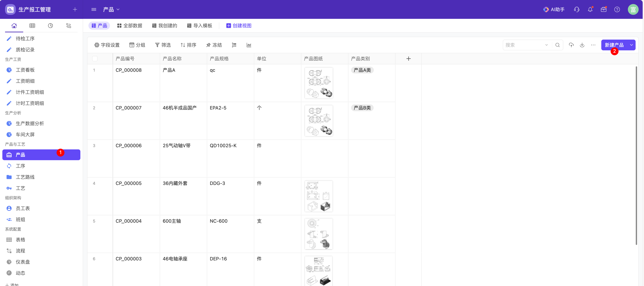Click the 新建产品 button
The height and width of the screenshot is (286, 644).
pyautogui.click(x=614, y=45)
